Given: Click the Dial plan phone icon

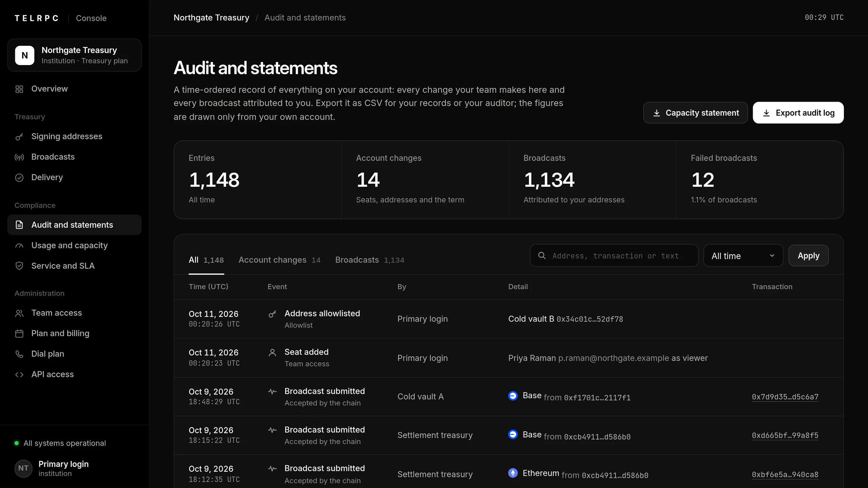Looking at the screenshot, I should [19, 354].
